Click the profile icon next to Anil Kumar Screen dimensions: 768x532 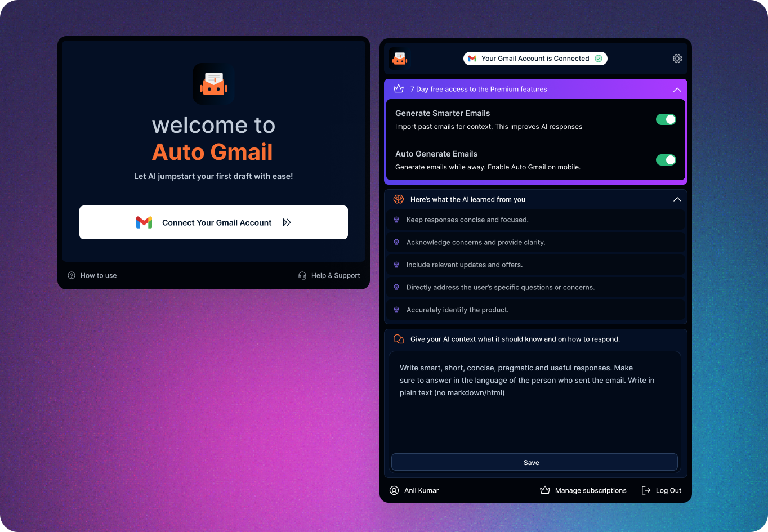point(394,490)
